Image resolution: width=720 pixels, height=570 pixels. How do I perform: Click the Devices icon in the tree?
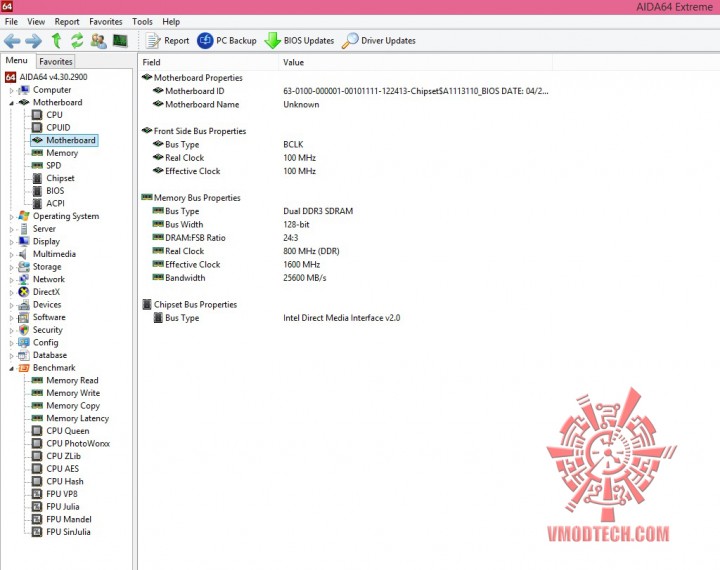point(24,305)
